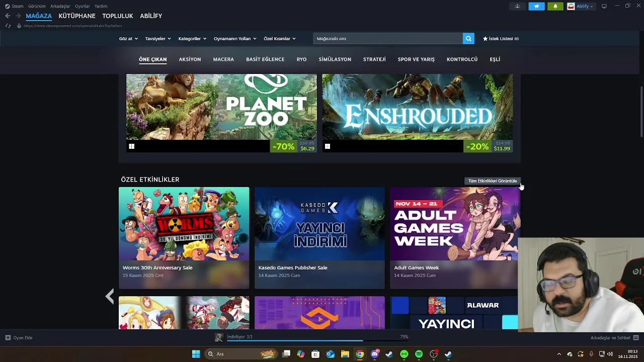Show hidden system tray icons

coord(558,354)
